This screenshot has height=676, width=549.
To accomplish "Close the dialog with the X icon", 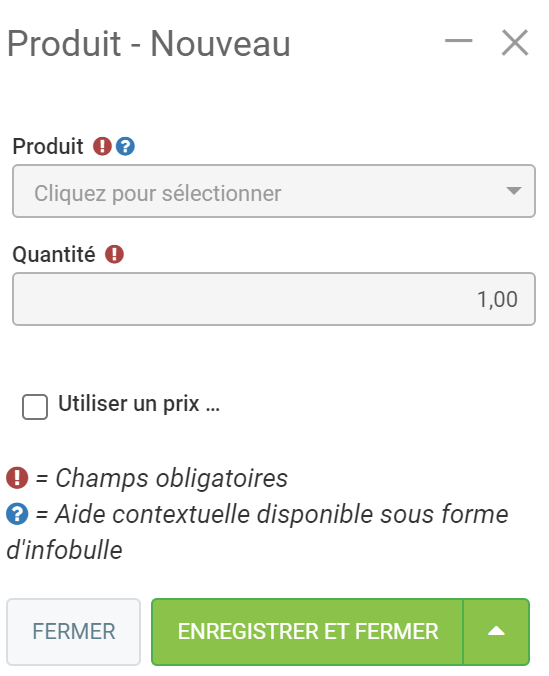I will coord(514,43).
